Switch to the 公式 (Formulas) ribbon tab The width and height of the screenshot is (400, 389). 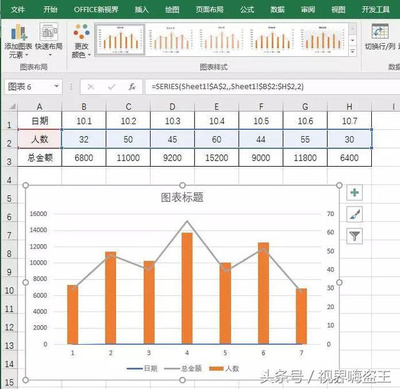[247, 9]
